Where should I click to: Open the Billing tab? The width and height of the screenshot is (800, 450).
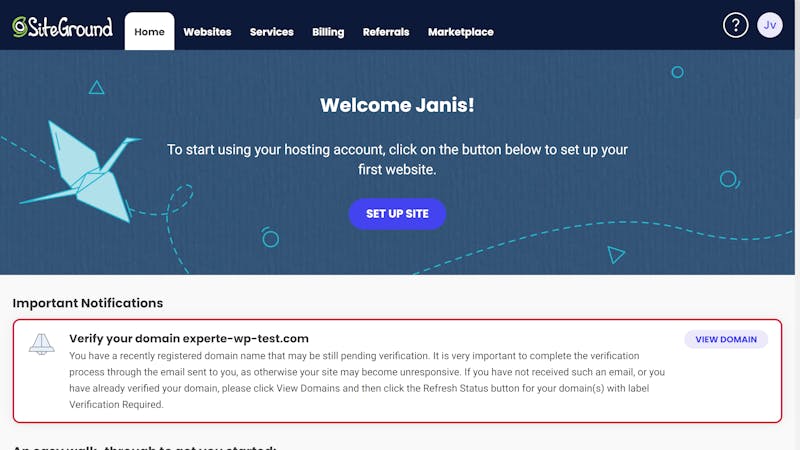click(328, 32)
